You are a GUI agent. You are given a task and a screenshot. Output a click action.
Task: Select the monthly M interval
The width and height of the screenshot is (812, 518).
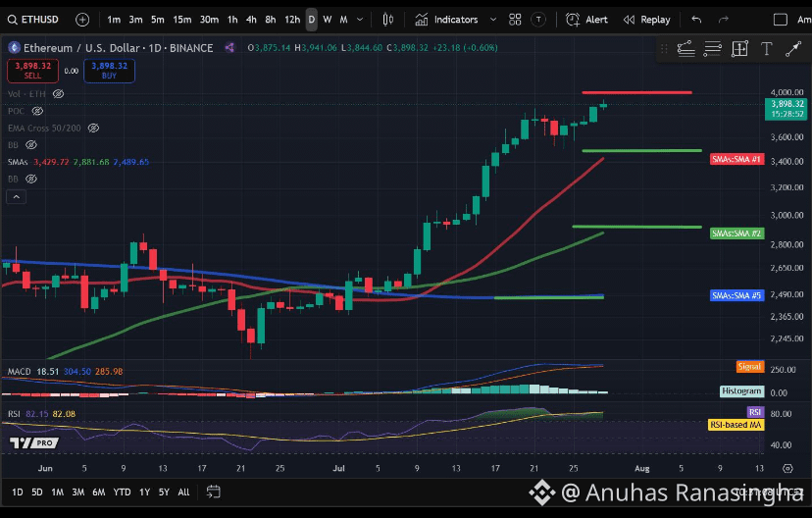pos(343,20)
